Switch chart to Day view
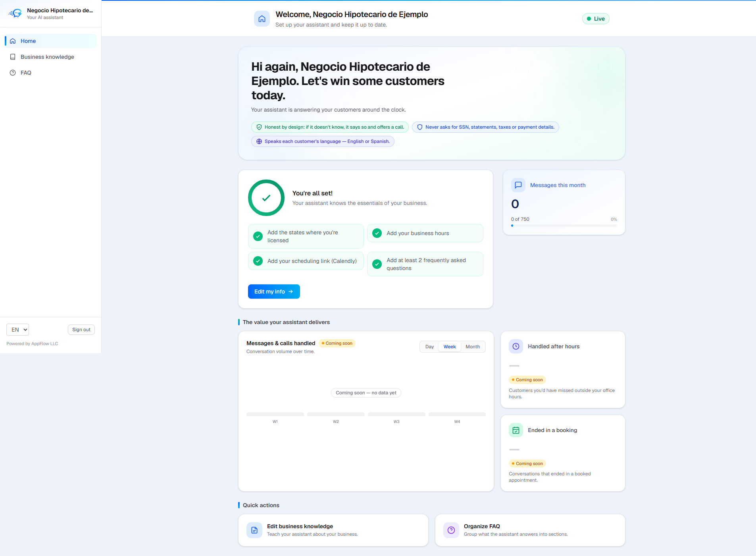The height and width of the screenshot is (556, 756). click(429, 347)
